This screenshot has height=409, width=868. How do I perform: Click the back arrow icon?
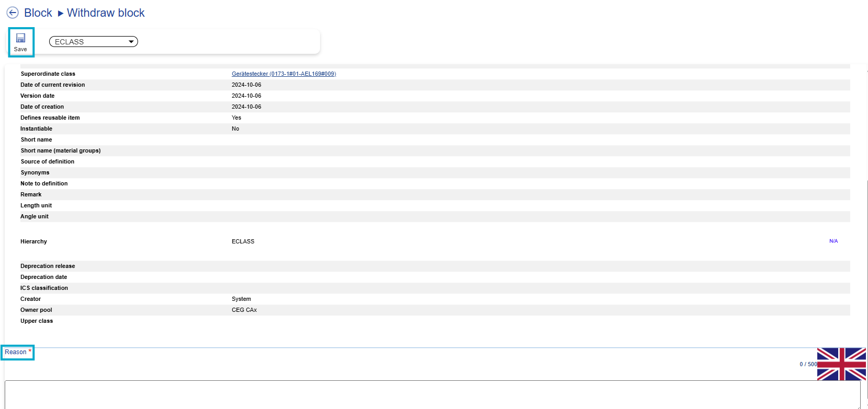coord(13,13)
